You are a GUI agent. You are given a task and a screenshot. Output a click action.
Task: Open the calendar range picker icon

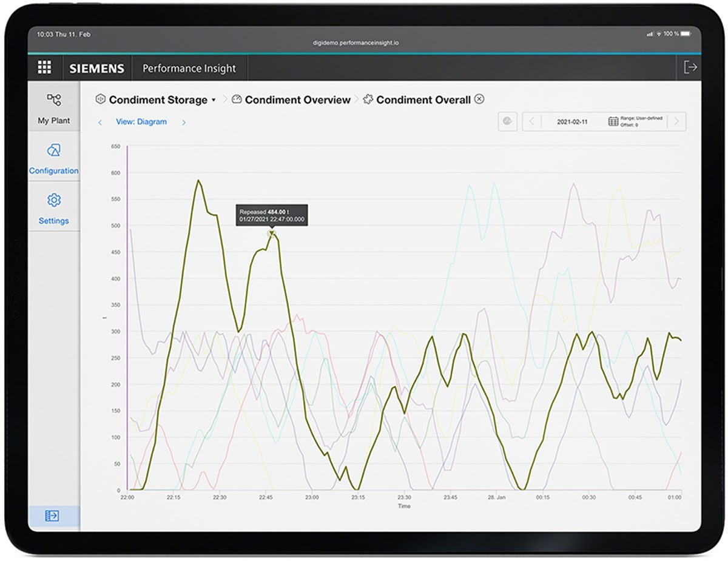[x=613, y=121]
